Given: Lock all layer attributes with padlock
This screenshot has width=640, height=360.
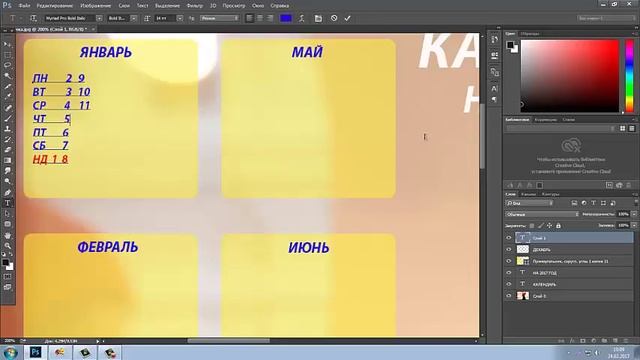Looking at the screenshot, I should pyautogui.click(x=558, y=225).
